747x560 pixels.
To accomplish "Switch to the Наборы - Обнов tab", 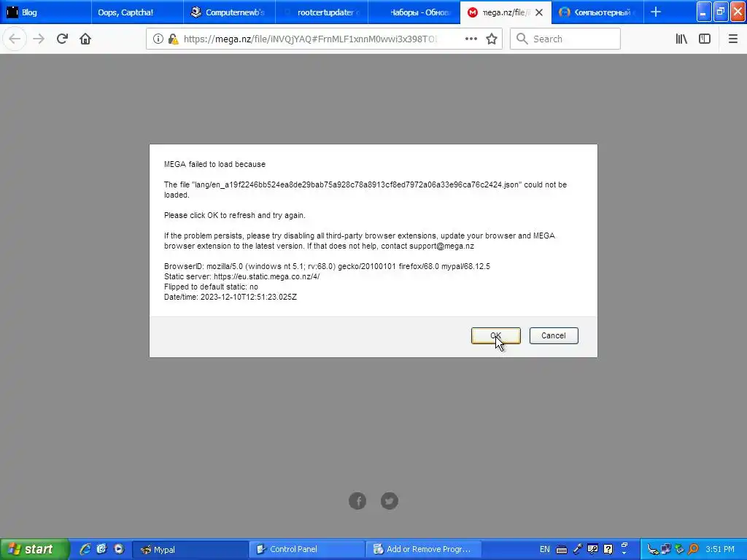I will point(414,12).
